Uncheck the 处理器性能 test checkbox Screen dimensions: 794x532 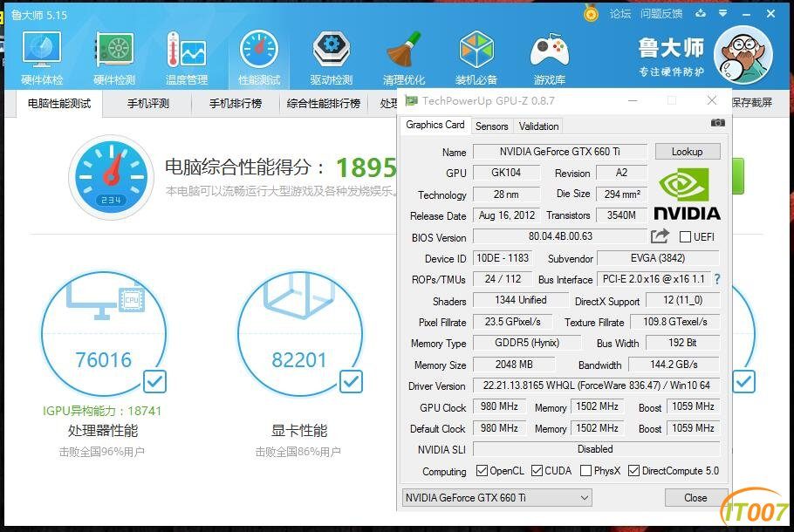155,382
